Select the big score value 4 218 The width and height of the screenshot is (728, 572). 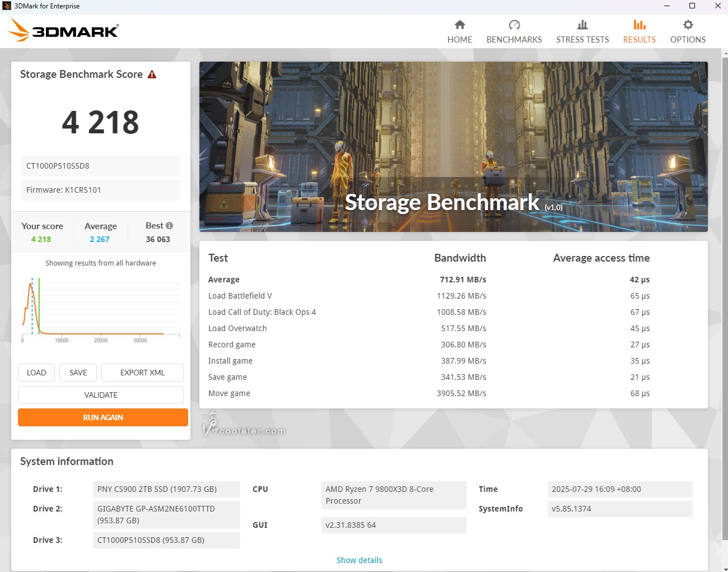[x=100, y=122]
